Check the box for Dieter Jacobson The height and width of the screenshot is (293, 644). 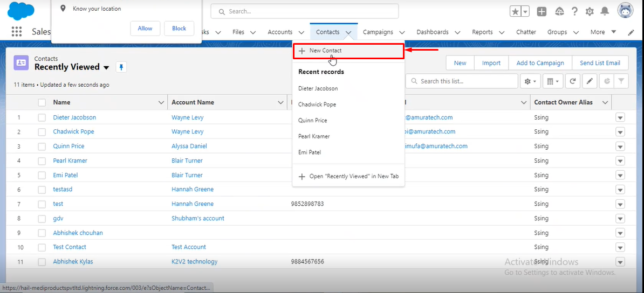[x=42, y=117]
